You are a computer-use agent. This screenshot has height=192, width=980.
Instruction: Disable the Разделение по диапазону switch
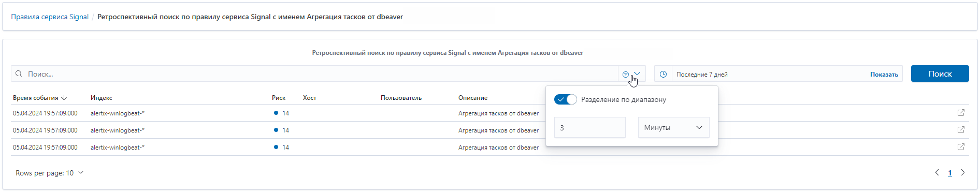click(565, 99)
